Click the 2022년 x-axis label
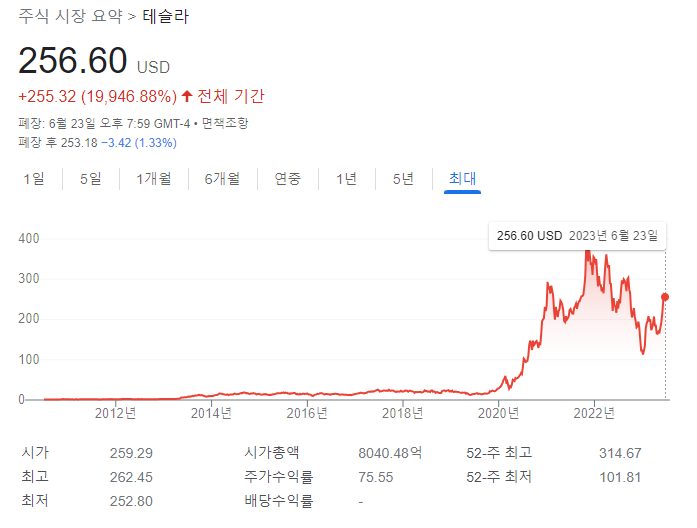697x528 pixels. (594, 413)
